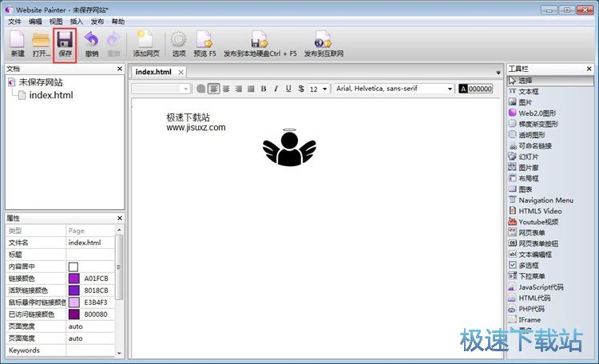Open the 选项 options gear icon
Image resolution: width=599 pixels, height=364 pixels.
pos(178,40)
